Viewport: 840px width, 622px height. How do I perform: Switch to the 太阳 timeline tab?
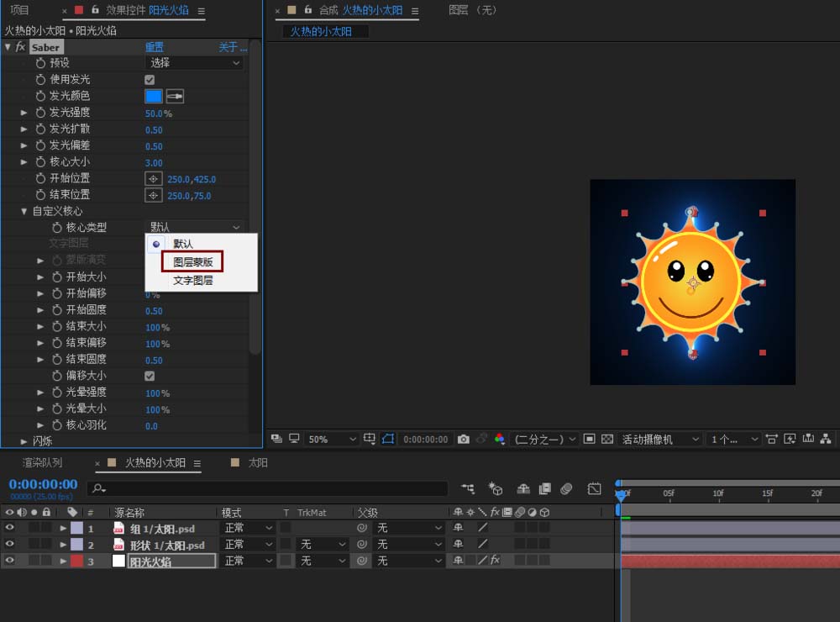click(257, 463)
